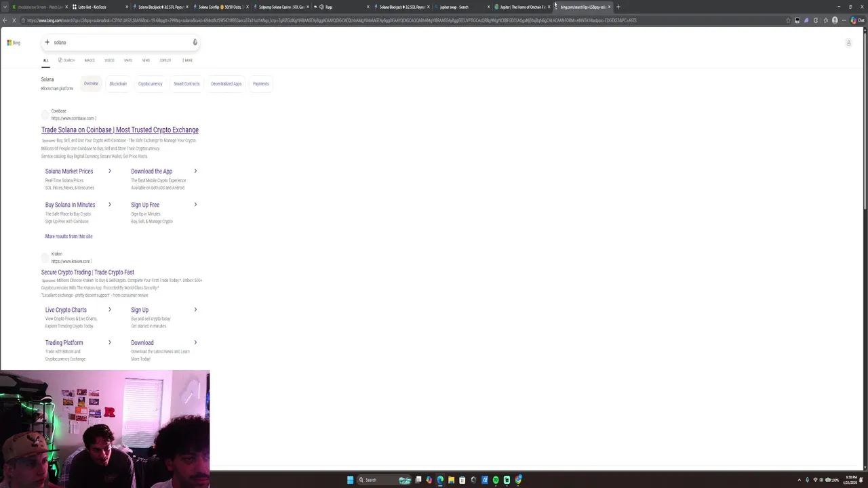Select the Cryptocurrency chip
This screenshot has height=488, width=868.
point(151,84)
